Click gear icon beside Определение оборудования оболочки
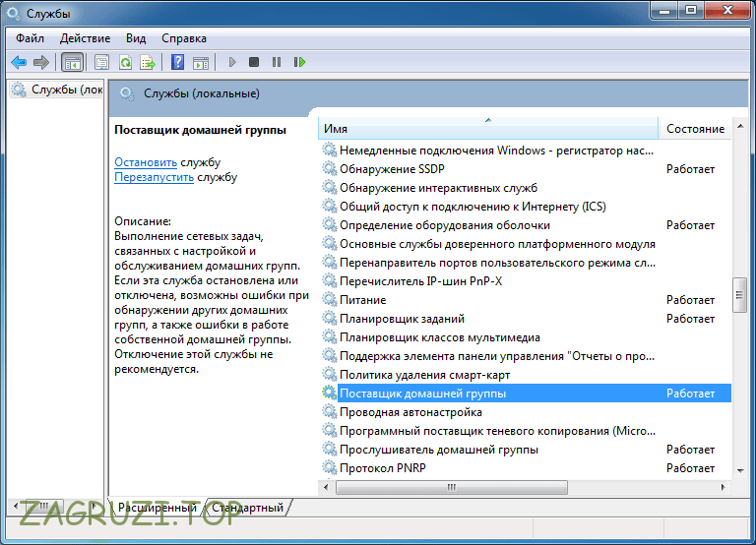Image resolution: width=756 pixels, height=545 pixels. (x=330, y=224)
